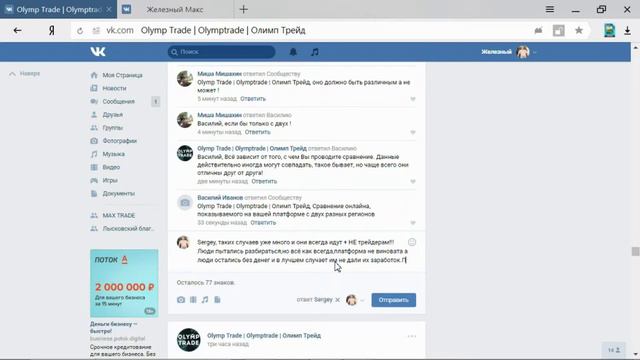The width and height of the screenshot is (640, 360).
Task: Open Музыка in sidebar
Action: click(113, 154)
